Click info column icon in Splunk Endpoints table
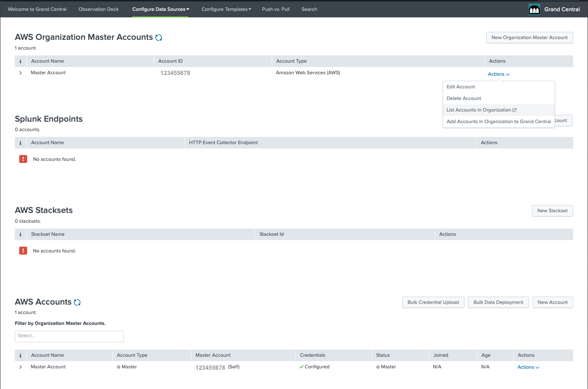The image size is (588, 389). 20,143
